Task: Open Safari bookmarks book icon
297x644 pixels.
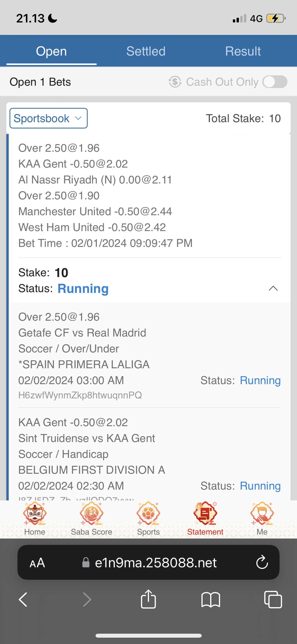Action: 210,599
